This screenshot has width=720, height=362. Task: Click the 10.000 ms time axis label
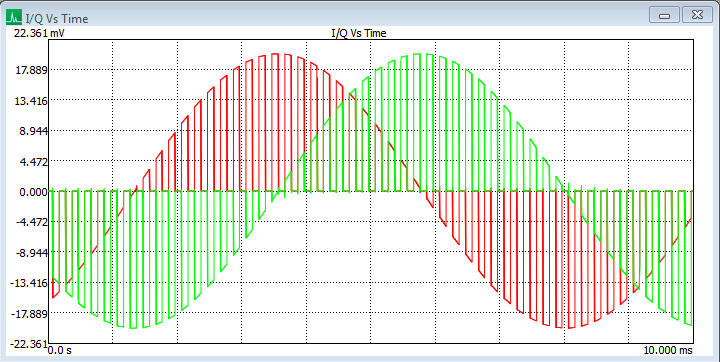(668, 351)
